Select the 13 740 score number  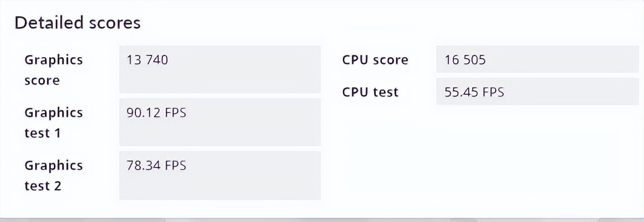tap(147, 60)
